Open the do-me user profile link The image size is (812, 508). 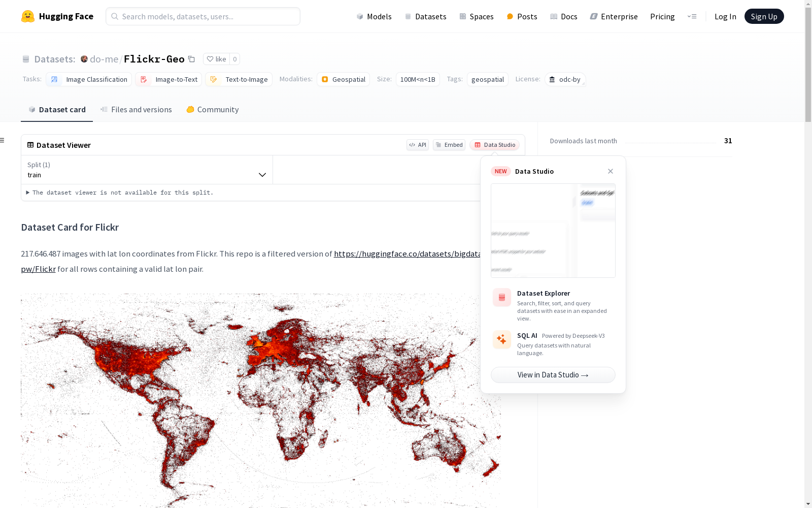pyautogui.click(x=104, y=59)
